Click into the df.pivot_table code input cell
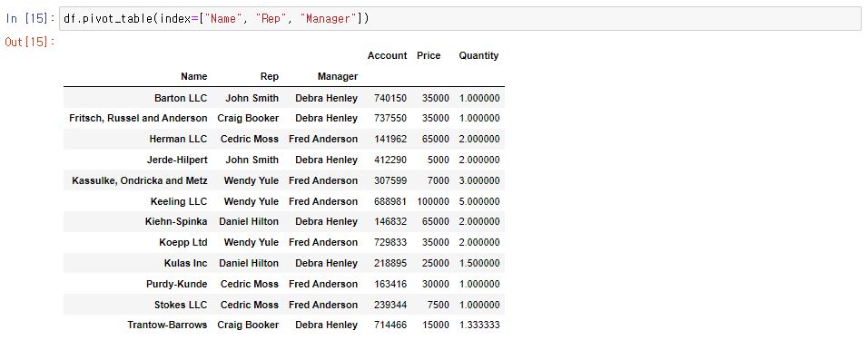Image resolution: width=868 pixels, height=340 pixels. (459, 19)
